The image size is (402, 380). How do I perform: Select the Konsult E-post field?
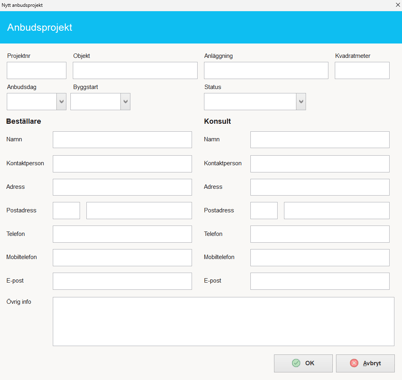point(320,281)
